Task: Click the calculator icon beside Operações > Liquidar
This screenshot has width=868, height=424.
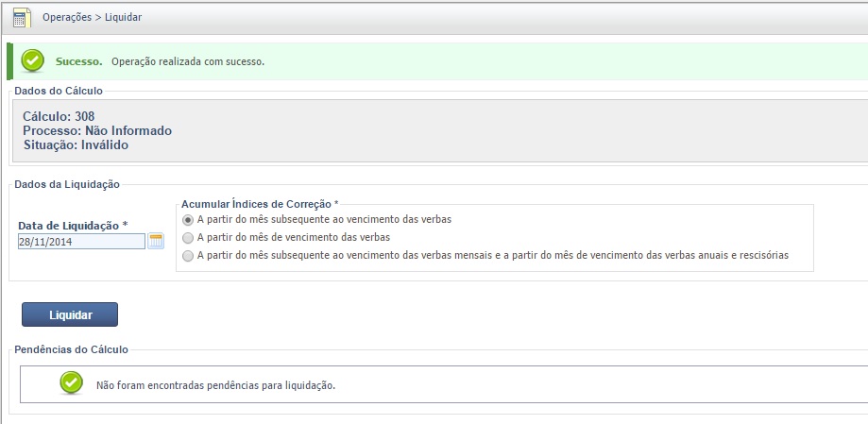Action: coord(22,18)
